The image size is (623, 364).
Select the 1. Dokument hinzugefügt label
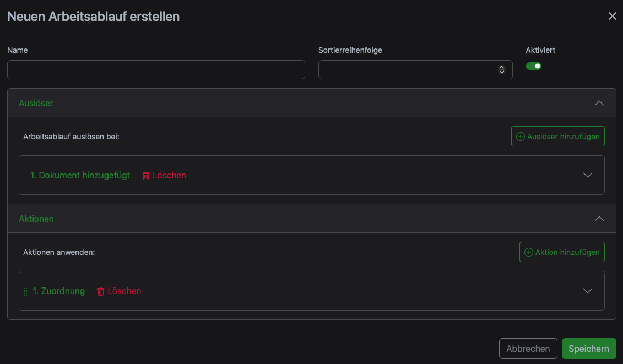coord(80,175)
